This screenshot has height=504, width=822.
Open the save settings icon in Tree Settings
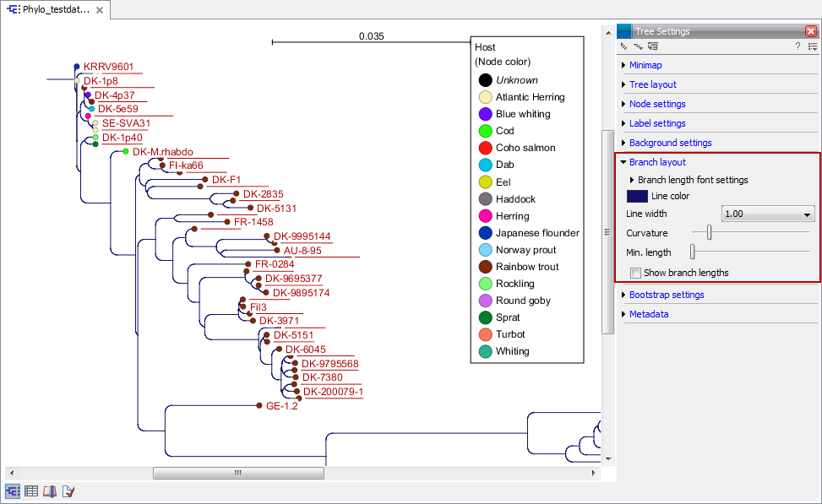[652, 46]
